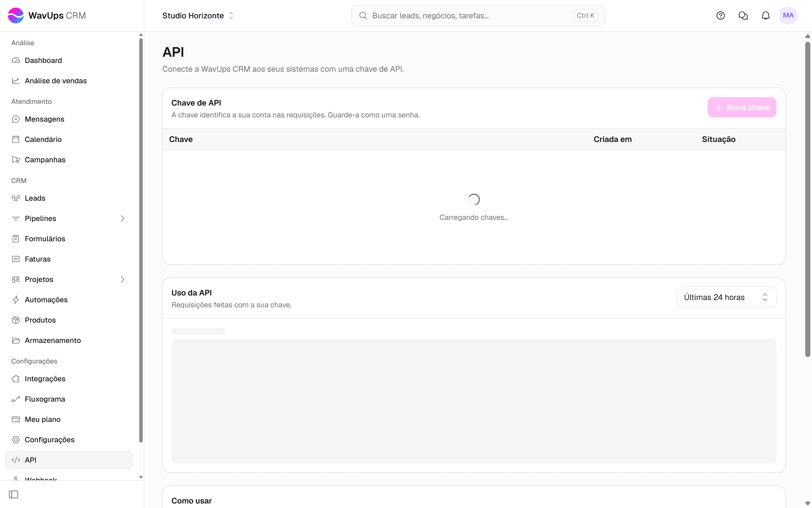Image resolution: width=812 pixels, height=508 pixels.
Task: Click the sidebar scroll down arrow
Action: pyautogui.click(x=141, y=477)
